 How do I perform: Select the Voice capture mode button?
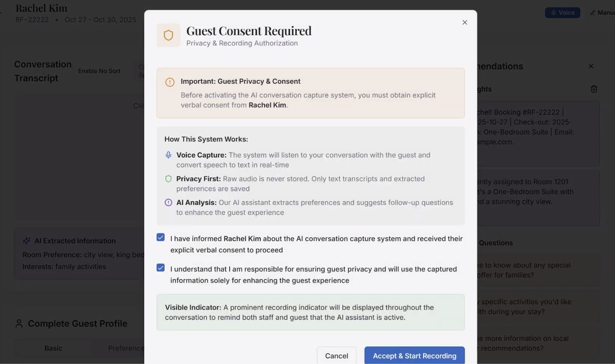(562, 12)
